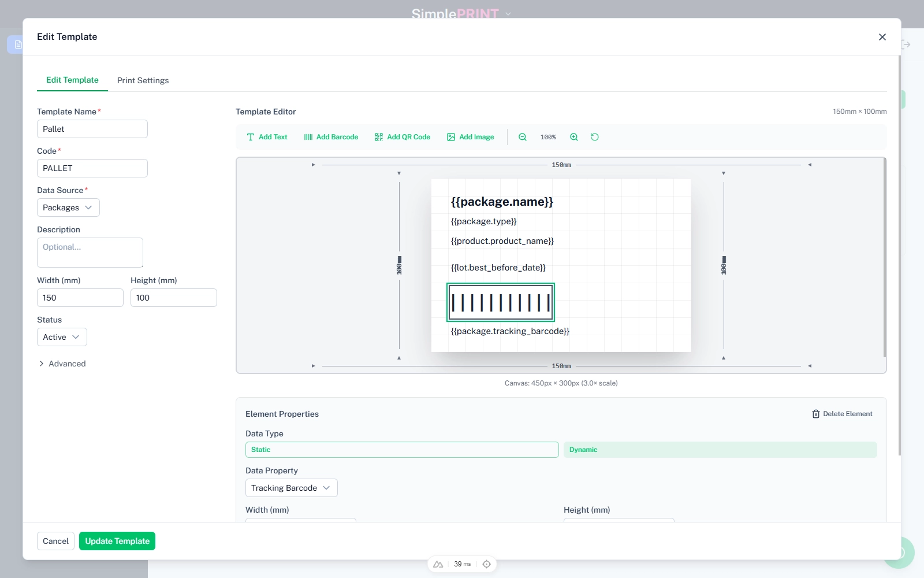Screen dimensions: 924x578
Task: Expand the Advanced section
Action: click(x=62, y=364)
